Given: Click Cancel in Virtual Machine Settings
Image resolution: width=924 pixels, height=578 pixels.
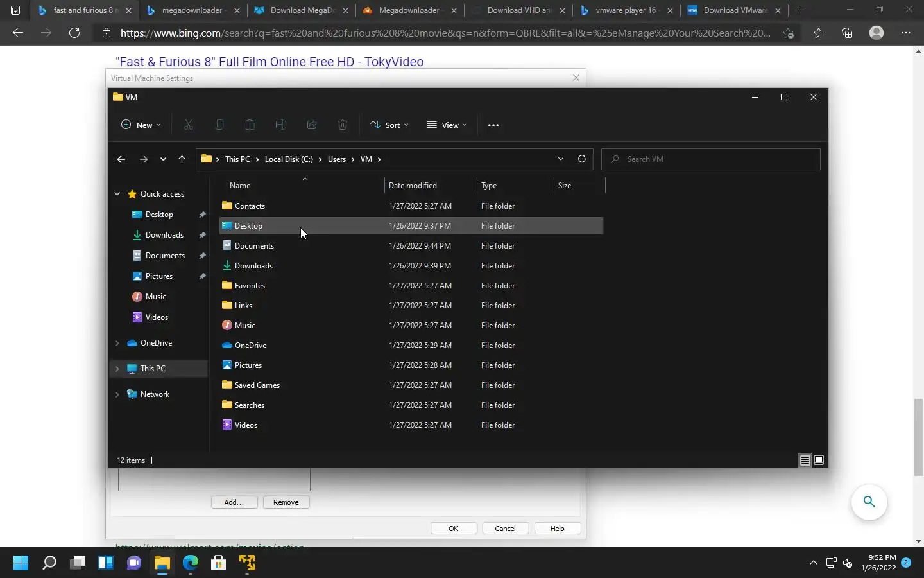Looking at the screenshot, I should click(505, 529).
